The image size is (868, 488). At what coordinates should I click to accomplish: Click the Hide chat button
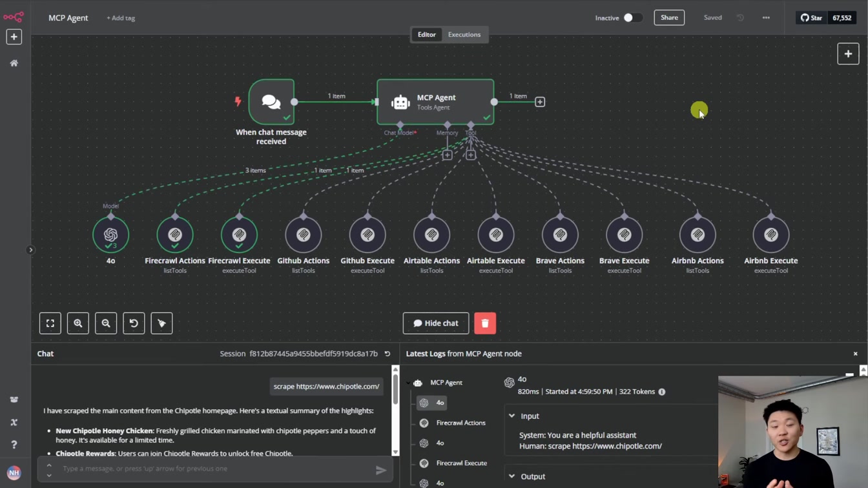click(x=436, y=323)
